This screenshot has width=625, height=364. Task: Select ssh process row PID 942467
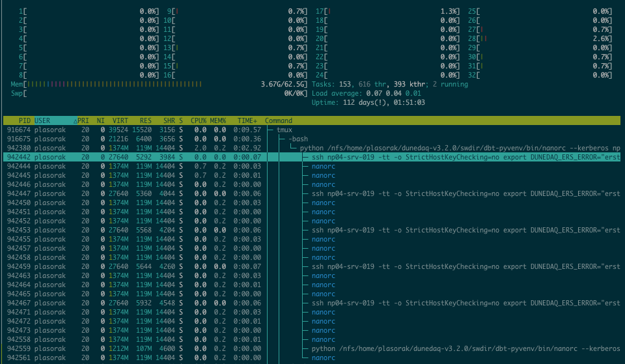[312, 303]
